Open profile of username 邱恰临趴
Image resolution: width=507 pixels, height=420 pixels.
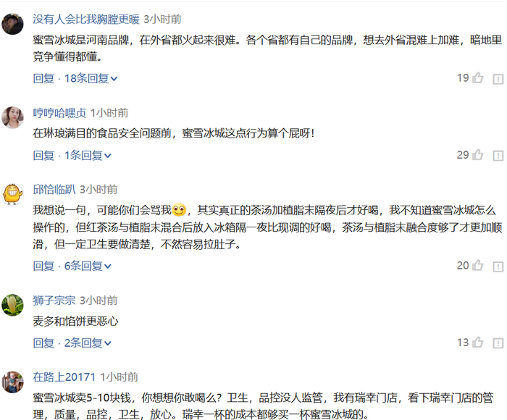54,190
